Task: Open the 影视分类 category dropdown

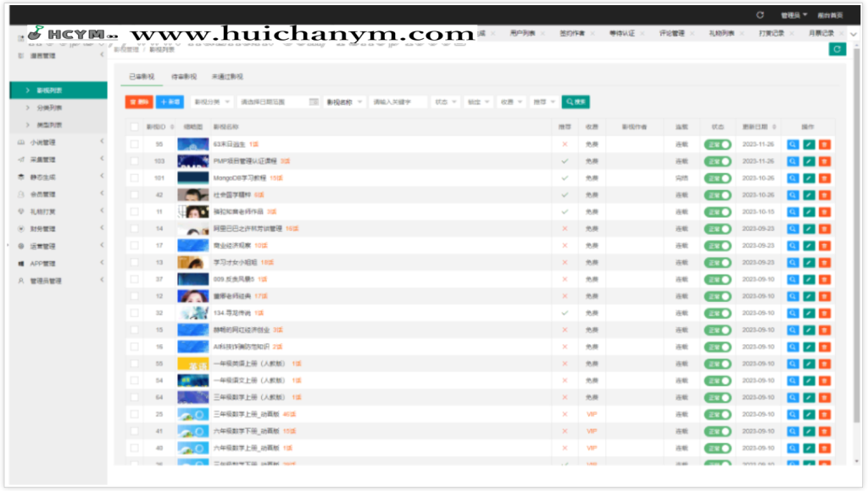Action: (212, 102)
